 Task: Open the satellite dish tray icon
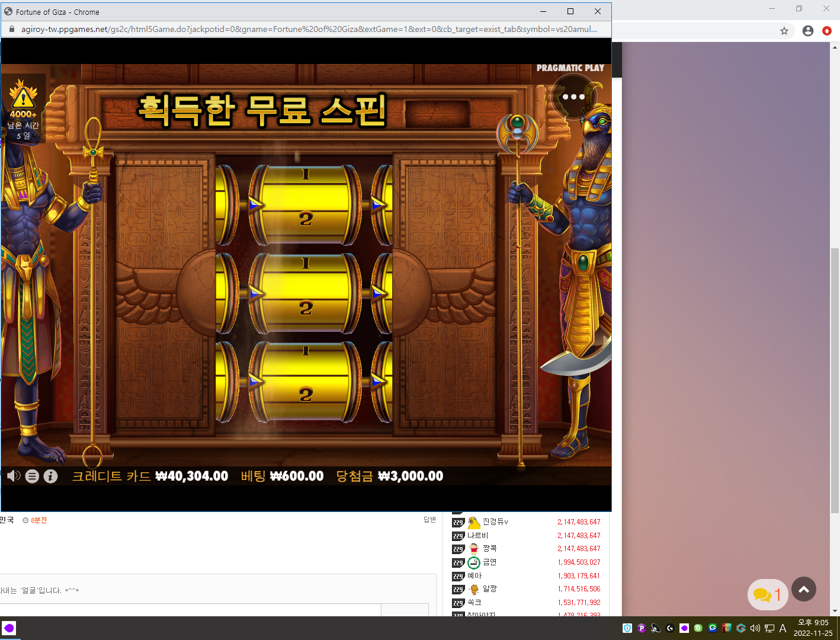(x=656, y=628)
